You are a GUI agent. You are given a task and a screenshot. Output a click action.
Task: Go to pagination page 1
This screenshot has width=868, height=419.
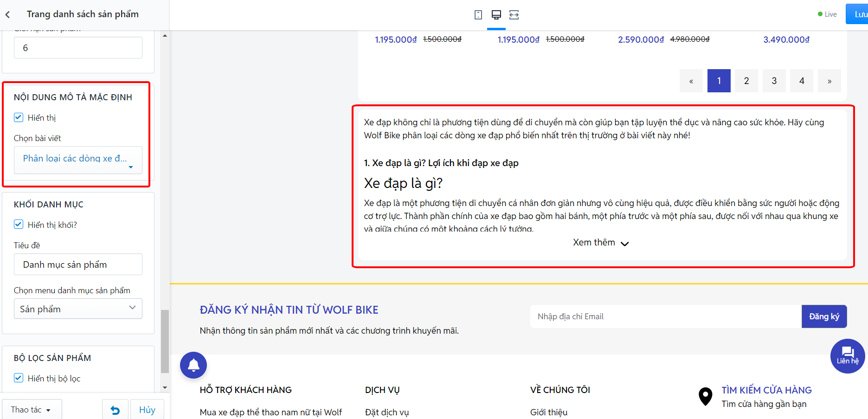coord(719,81)
